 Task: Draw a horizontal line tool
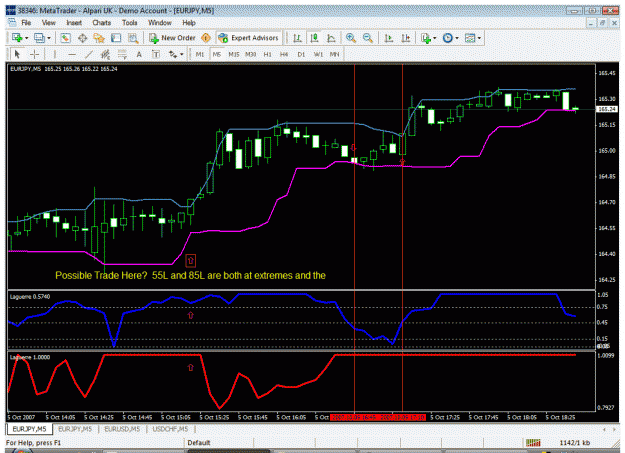coord(72,54)
